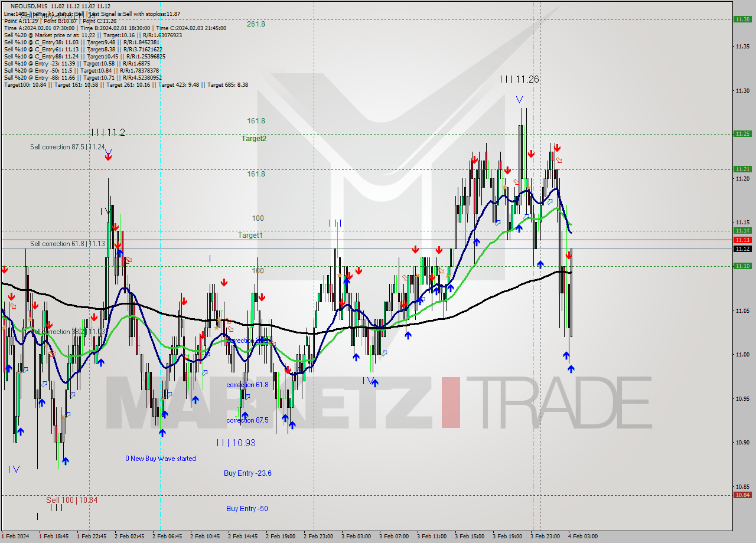The image size is (756, 543).
Task: Click the 11.30 price axis value
Action: pyautogui.click(x=742, y=91)
